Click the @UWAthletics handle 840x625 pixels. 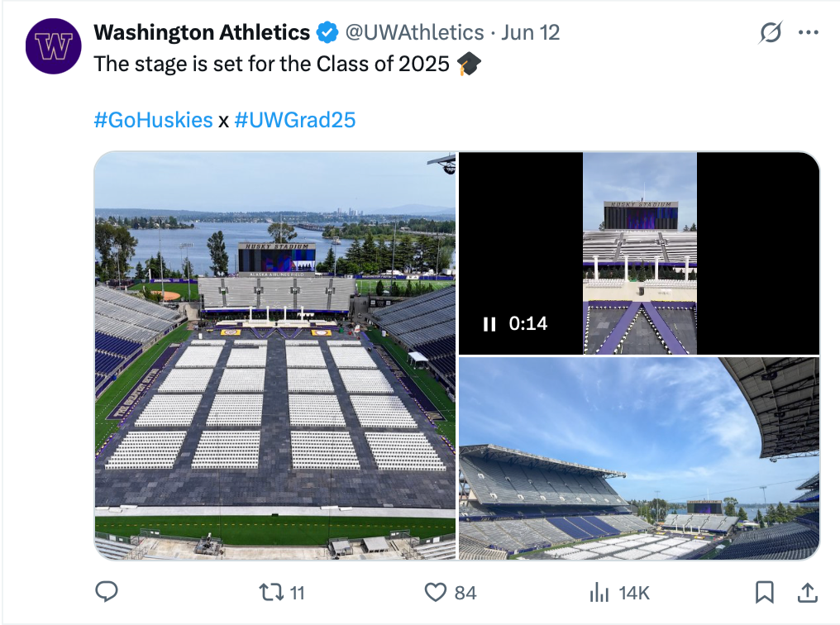click(x=414, y=33)
